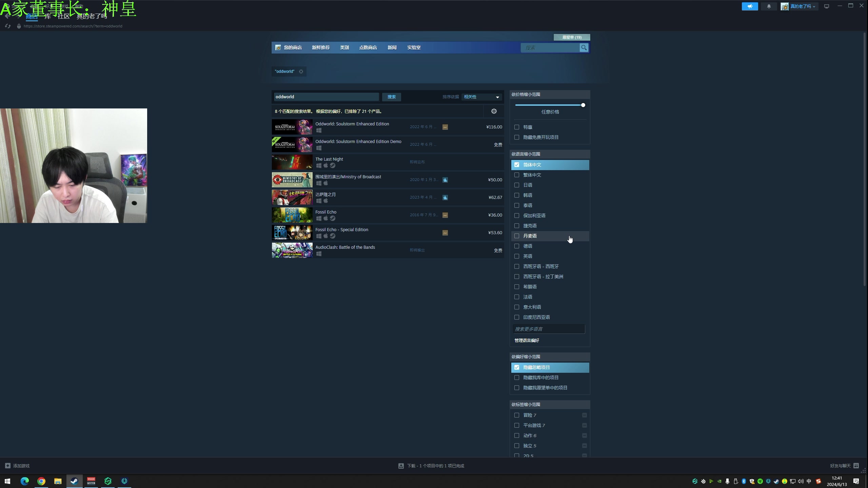Open the 达萨隆之月 game thumbnail
The width and height of the screenshot is (868, 488).
coord(292,198)
